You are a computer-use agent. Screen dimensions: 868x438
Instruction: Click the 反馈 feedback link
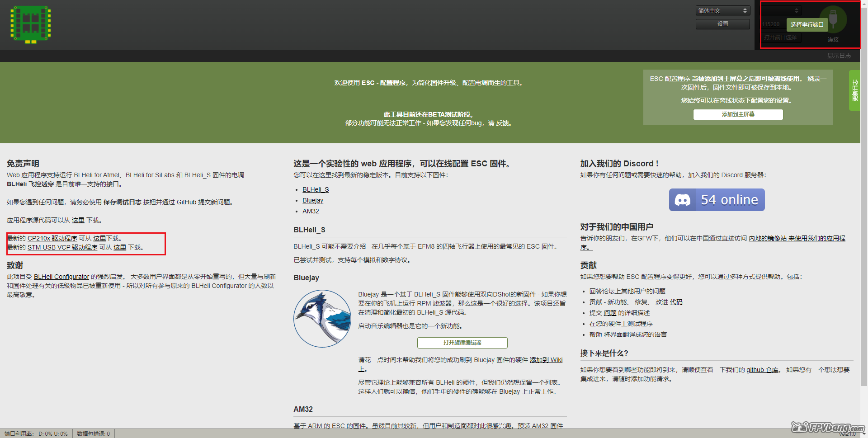pos(502,123)
